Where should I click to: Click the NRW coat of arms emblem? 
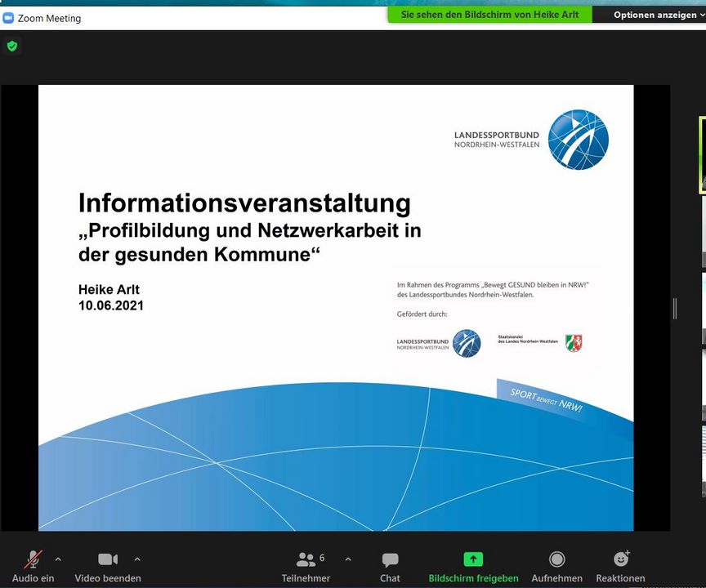574,343
